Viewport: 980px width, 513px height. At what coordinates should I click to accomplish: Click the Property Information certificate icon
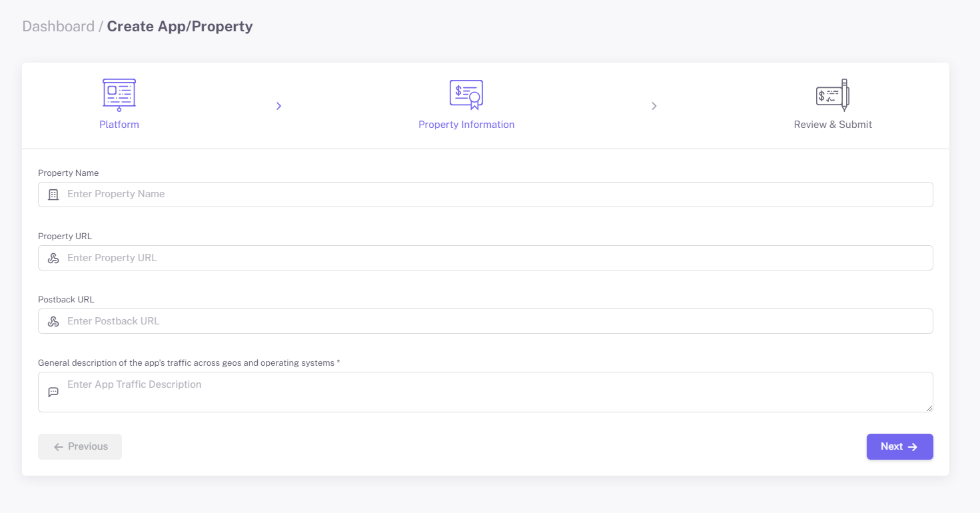point(466,95)
